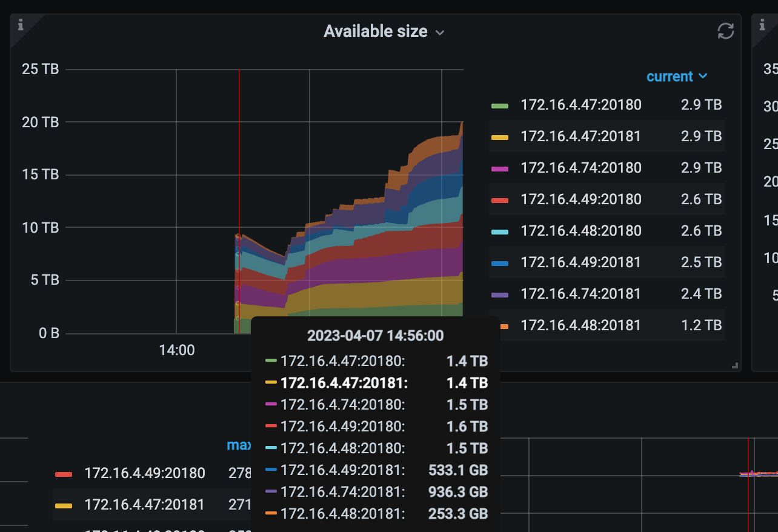
Task: Sort bottom legend by the max column
Action: coord(239,444)
